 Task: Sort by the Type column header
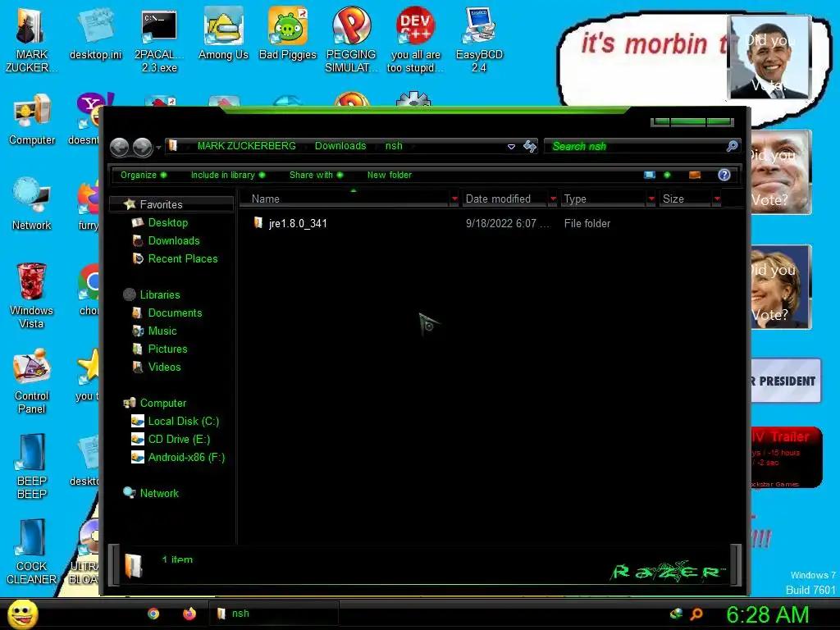click(603, 199)
